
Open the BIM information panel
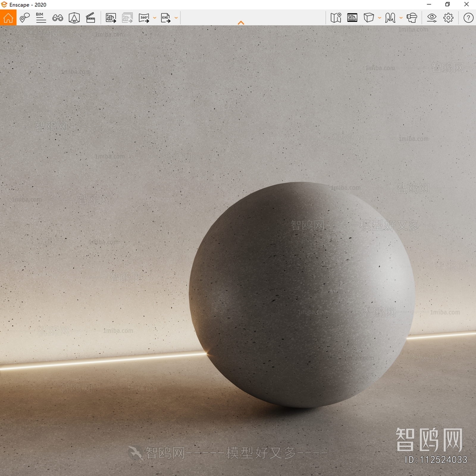41,18
